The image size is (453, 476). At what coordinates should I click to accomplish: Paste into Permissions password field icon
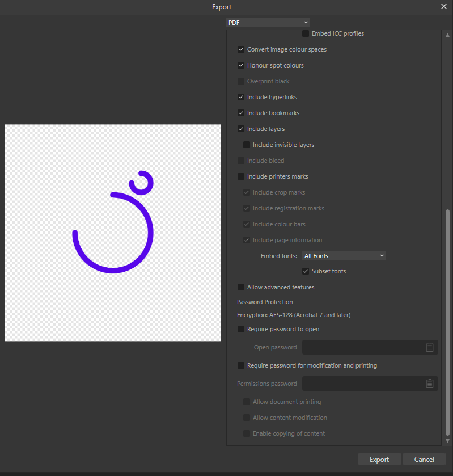coord(430,384)
